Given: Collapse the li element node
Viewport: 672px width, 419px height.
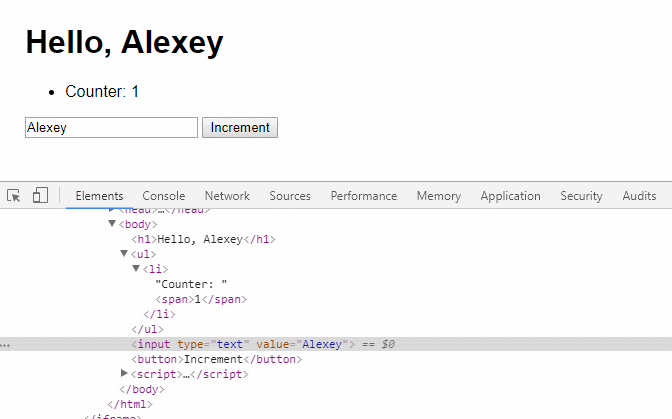Looking at the screenshot, I should (x=136, y=269).
